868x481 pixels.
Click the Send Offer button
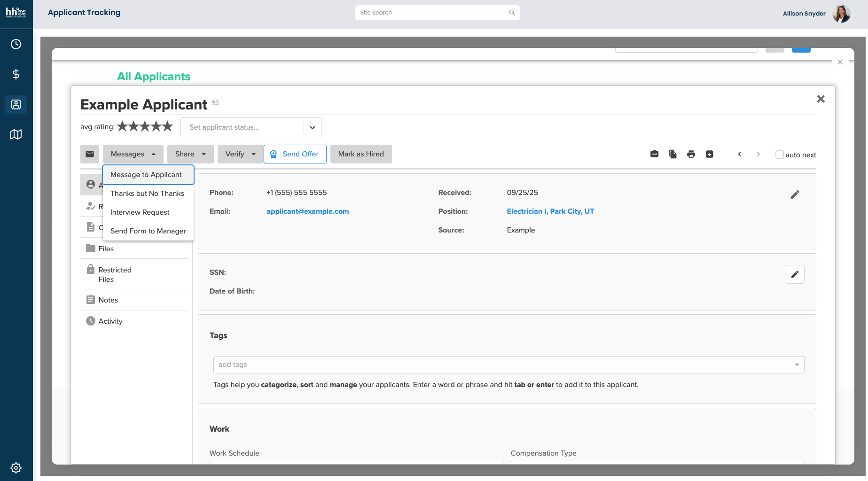pos(295,154)
